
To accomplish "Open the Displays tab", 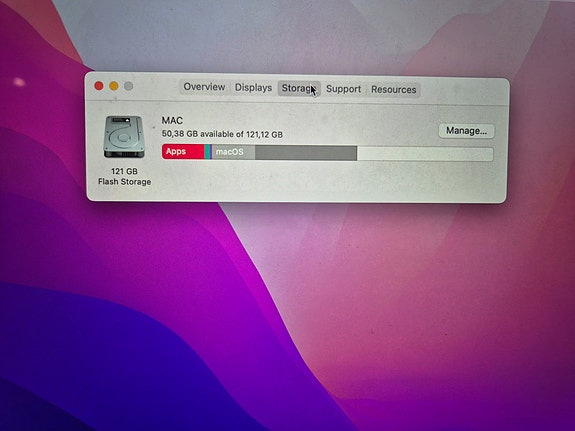I will pos(253,88).
